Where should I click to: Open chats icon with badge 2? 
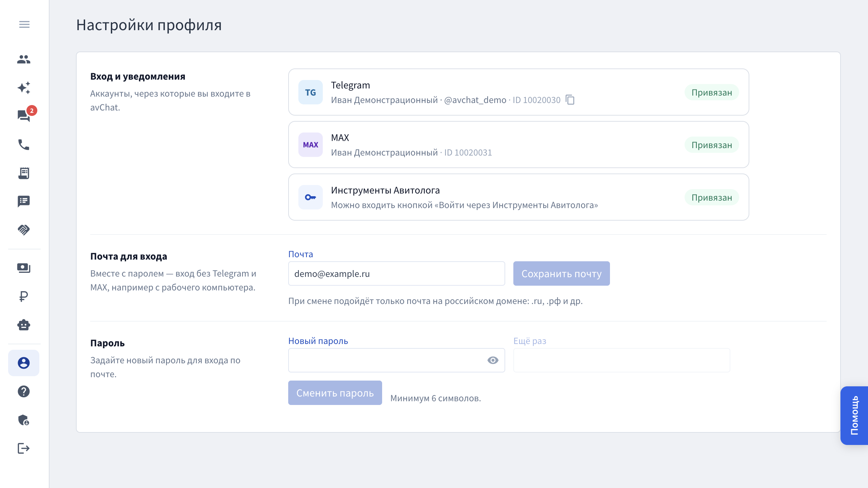[x=24, y=116]
